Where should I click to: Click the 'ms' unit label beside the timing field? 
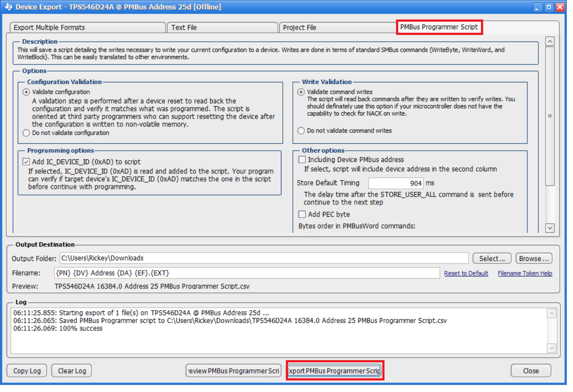pyautogui.click(x=430, y=183)
